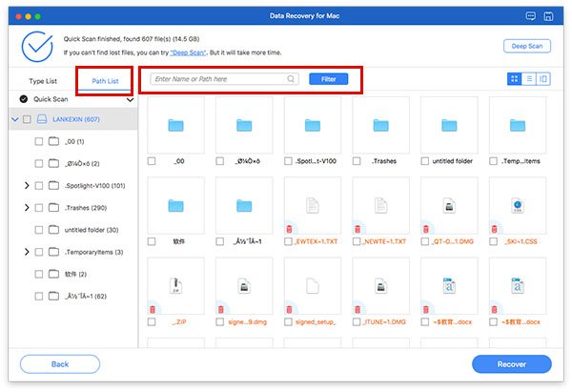Check the box under _EWTEX~1.TXT thumbnail
The width and height of the screenshot is (572, 392).
click(x=288, y=241)
